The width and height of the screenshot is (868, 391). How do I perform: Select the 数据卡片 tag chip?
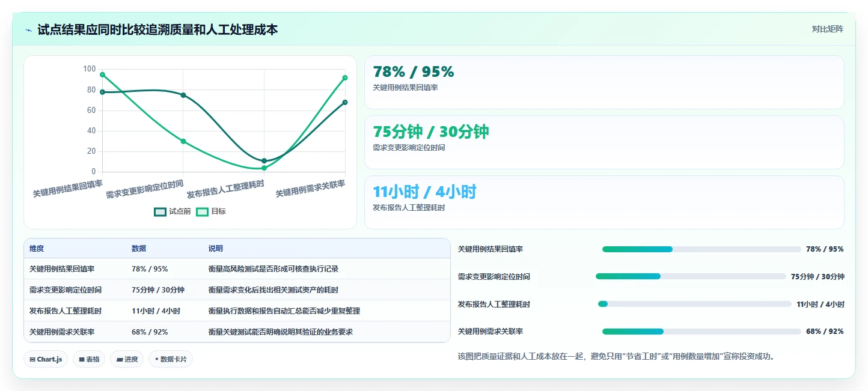pos(171,359)
